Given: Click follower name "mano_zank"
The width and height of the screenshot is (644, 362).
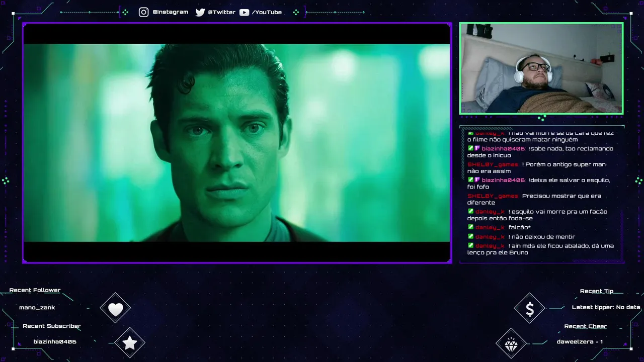Looking at the screenshot, I should click(x=37, y=307).
